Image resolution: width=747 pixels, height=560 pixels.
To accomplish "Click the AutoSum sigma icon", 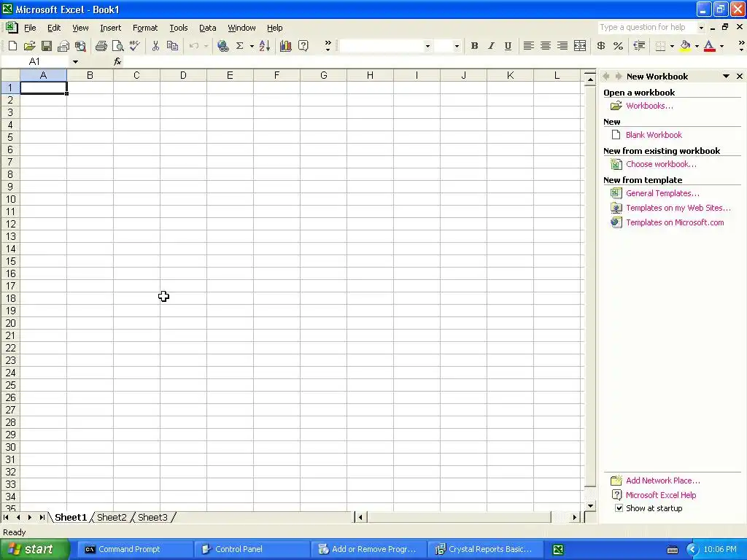I will [x=239, y=46].
